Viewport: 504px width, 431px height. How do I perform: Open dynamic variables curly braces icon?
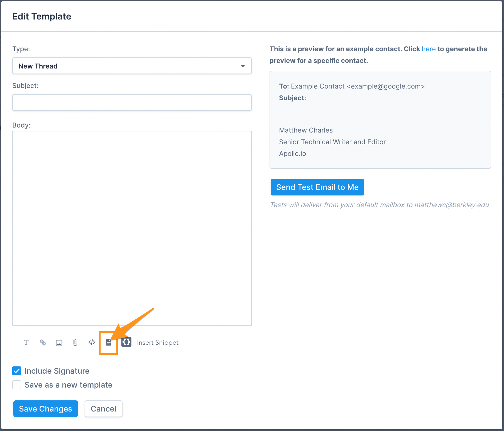click(126, 342)
